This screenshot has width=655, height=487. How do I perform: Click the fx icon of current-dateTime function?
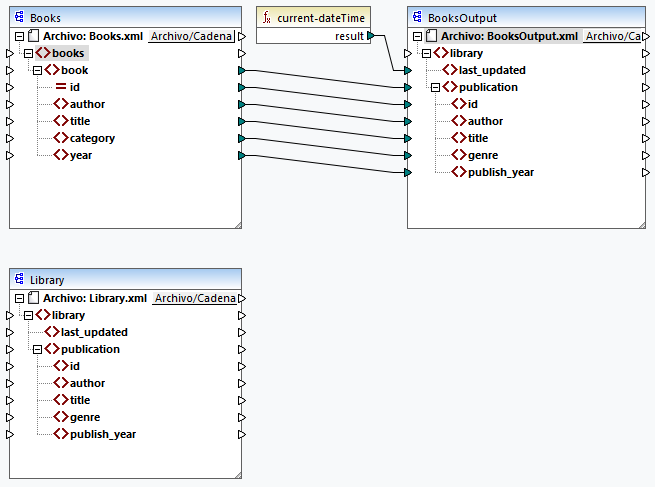coord(267,18)
